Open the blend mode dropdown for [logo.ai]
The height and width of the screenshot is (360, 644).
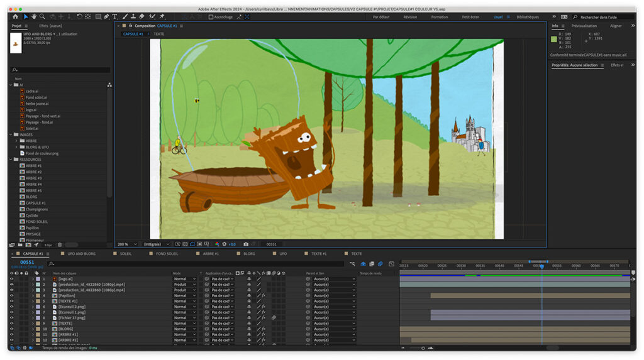[x=184, y=278]
